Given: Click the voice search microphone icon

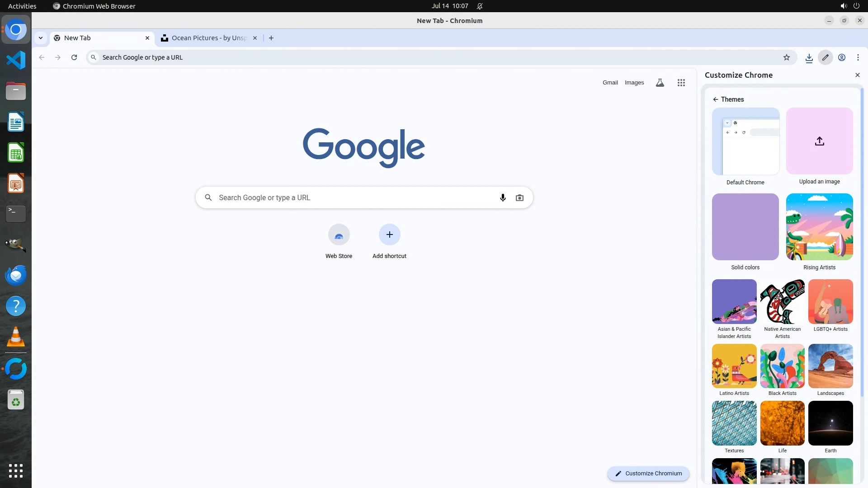Looking at the screenshot, I should (503, 198).
